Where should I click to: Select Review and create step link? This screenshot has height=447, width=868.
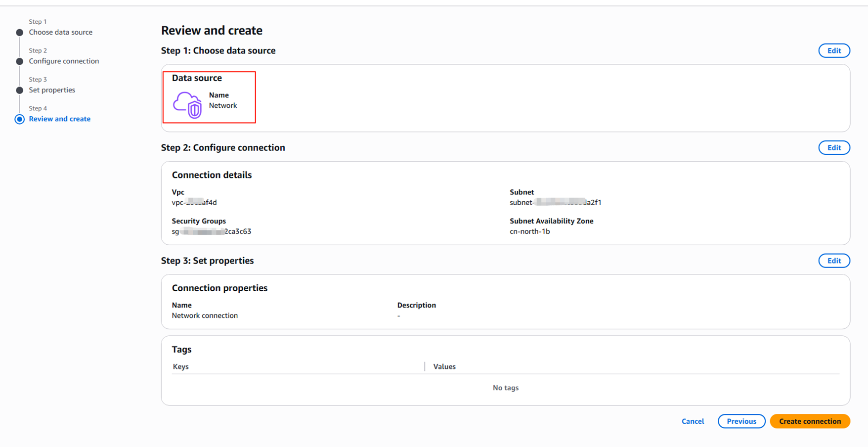pyautogui.click(x=59, y=119)
